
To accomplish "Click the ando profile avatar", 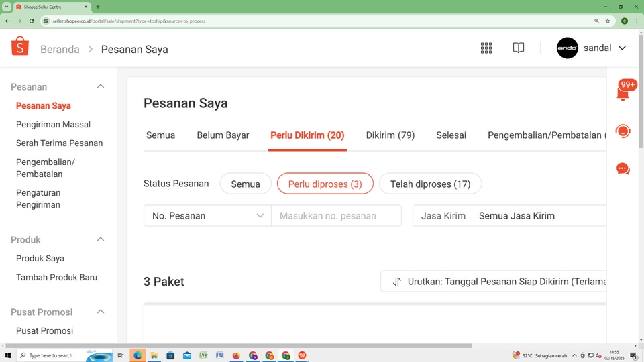I will coord(568,48).
